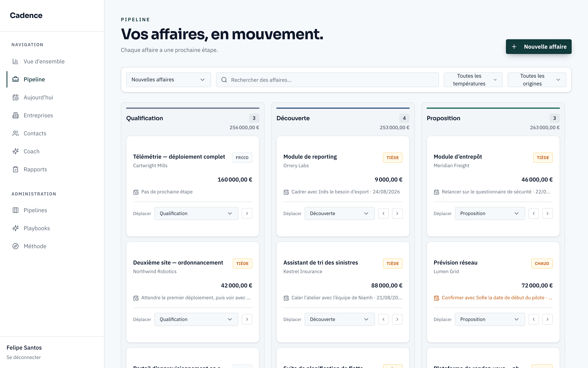Viewport: 588px width, 368px height.
Task: Open the Télémétrie — déploiement complet deal
Action: (x=179, y=157)
